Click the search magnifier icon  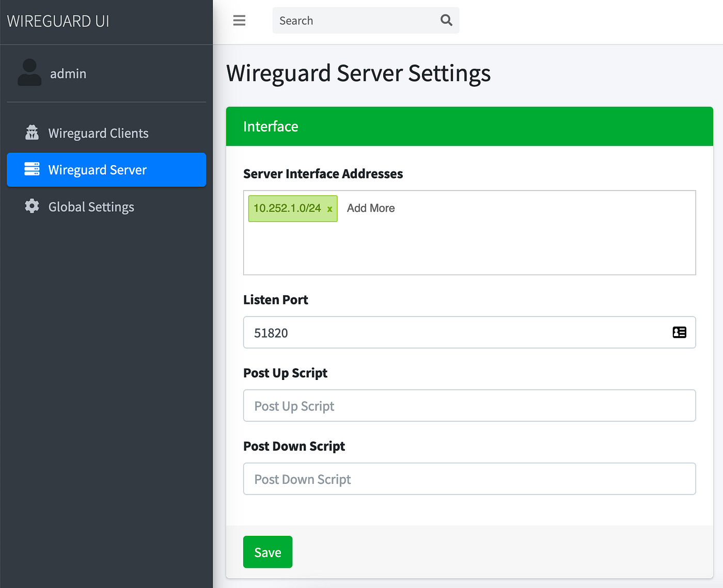click(446, 20)
